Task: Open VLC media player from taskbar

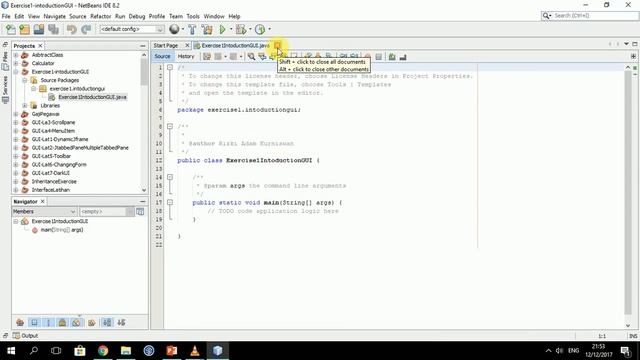Action: (x=195, y=351)
